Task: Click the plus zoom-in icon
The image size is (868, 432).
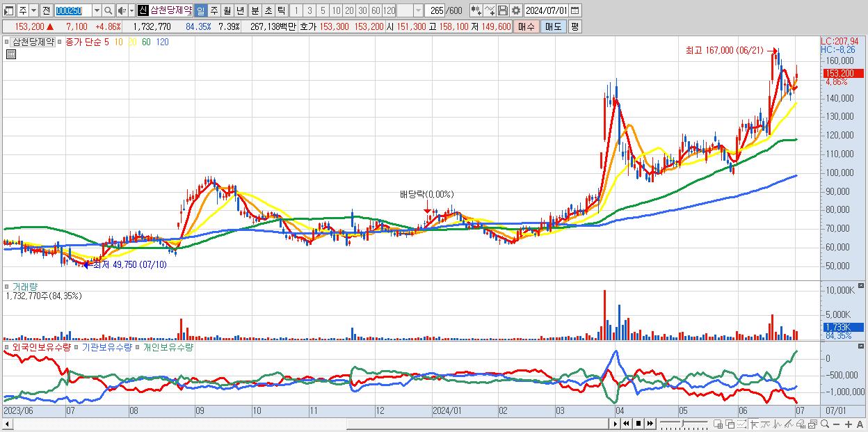Action: coord(849,424)
